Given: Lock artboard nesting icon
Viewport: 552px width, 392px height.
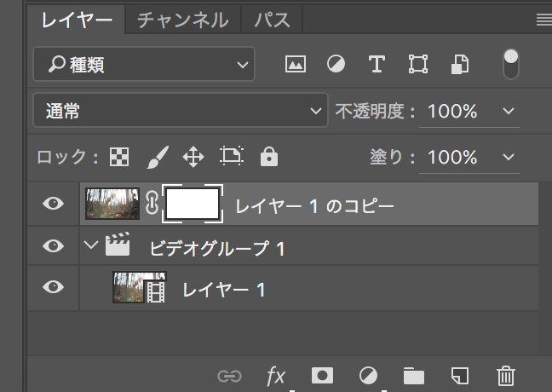Looking at the screenshot, I should pos(232,156).
